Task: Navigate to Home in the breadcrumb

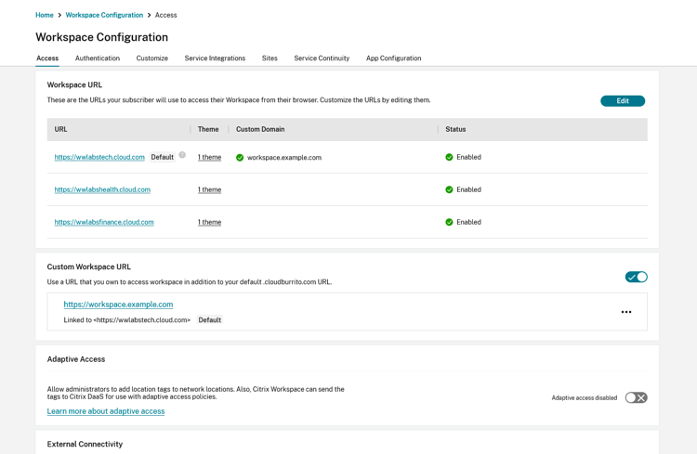Action: pyautogui.click(x=44, y=15)
